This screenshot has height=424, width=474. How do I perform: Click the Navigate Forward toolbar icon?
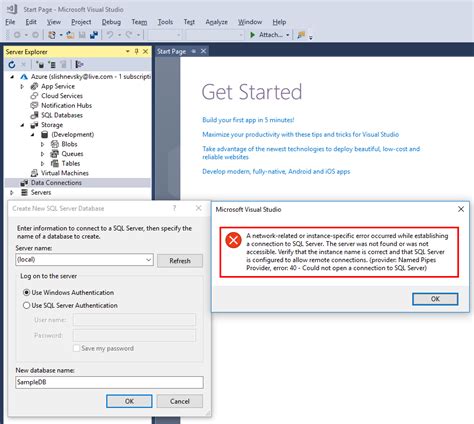coord(35,35)
